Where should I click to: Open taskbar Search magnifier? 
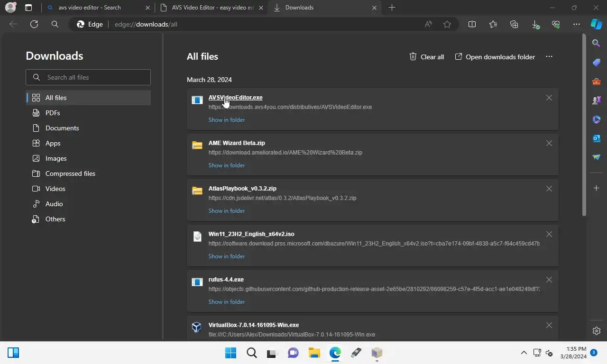(x=251, y=353)
